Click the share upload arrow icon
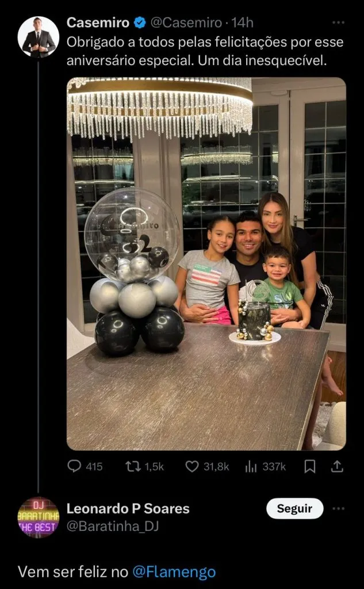This screenshot has width=364, height=589. 339,466
